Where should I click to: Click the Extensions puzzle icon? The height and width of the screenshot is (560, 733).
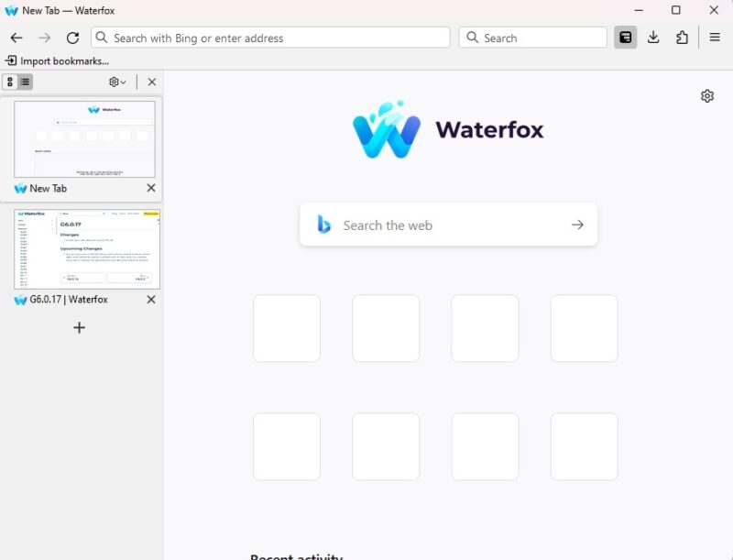pyautogui.click(x=681, y=38)
